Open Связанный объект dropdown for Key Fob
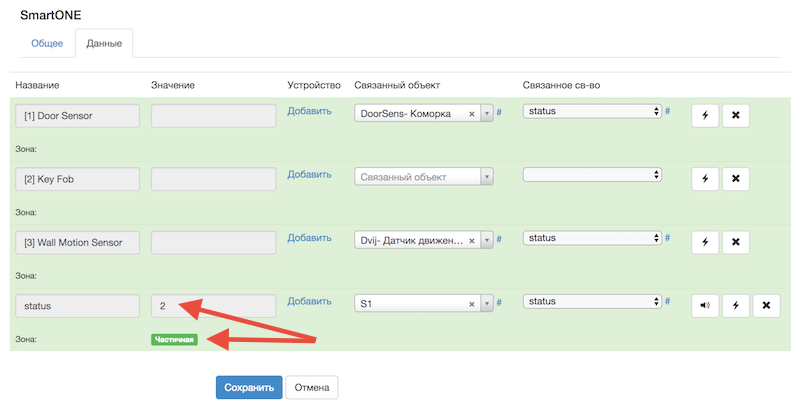This screenshot has height=409, width=800. (487, 177)
